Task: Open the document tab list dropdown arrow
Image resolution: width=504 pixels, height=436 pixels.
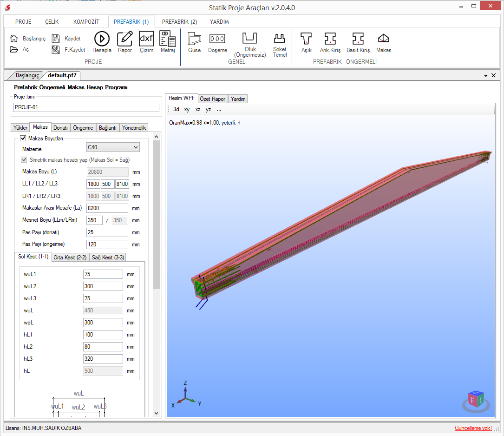Action: 486,76
